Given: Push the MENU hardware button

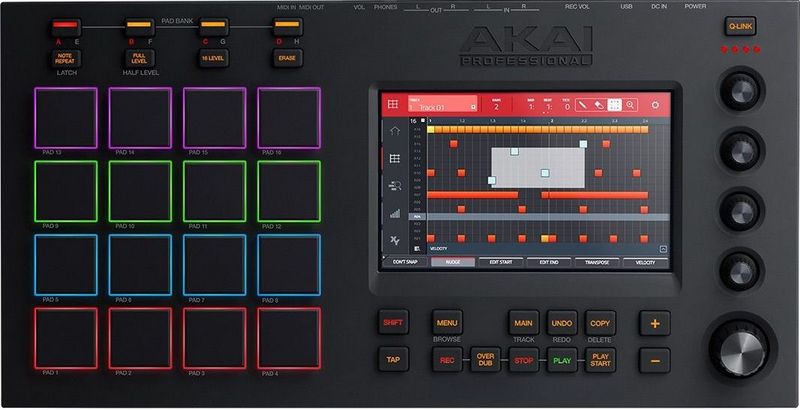Looking at the screenshot, I should click(447, 323).
